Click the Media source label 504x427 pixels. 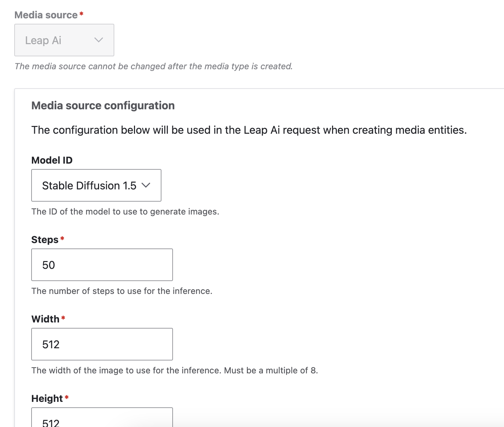[45, 15]
